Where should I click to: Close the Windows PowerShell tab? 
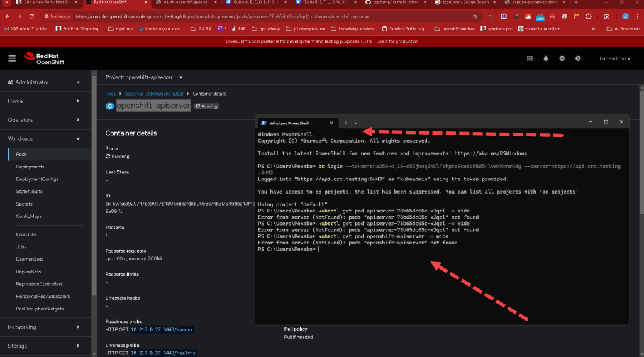[x=331, y=123]
